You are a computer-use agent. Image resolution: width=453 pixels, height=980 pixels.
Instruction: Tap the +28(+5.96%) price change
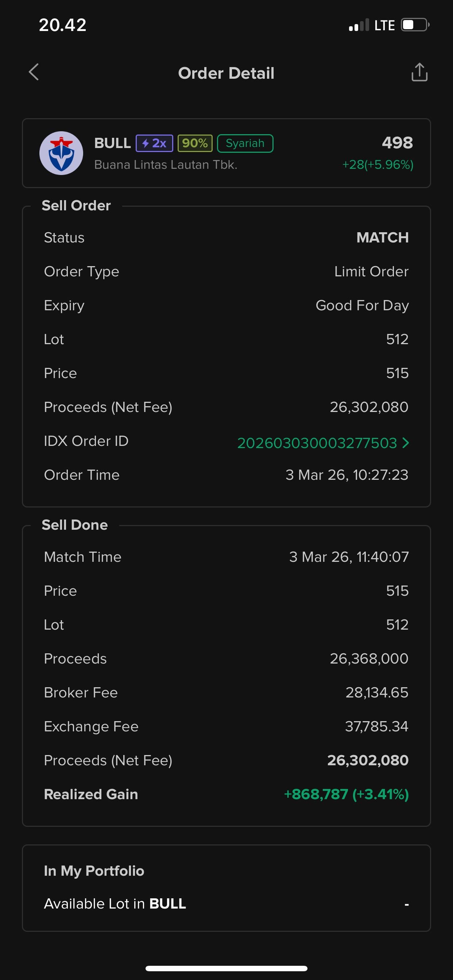point(377,165)
